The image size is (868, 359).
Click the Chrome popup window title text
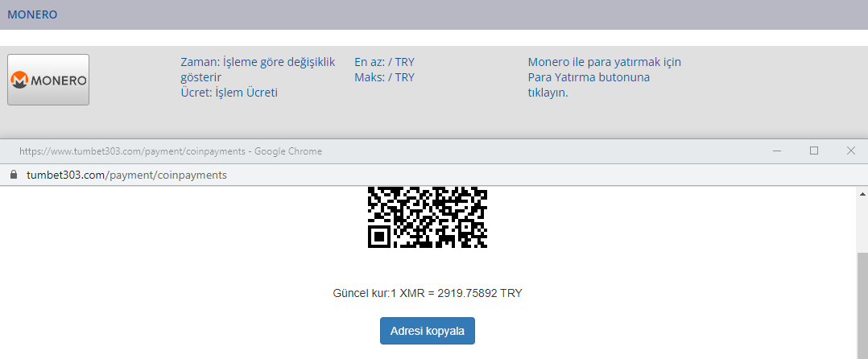click(x=171, y=151)
